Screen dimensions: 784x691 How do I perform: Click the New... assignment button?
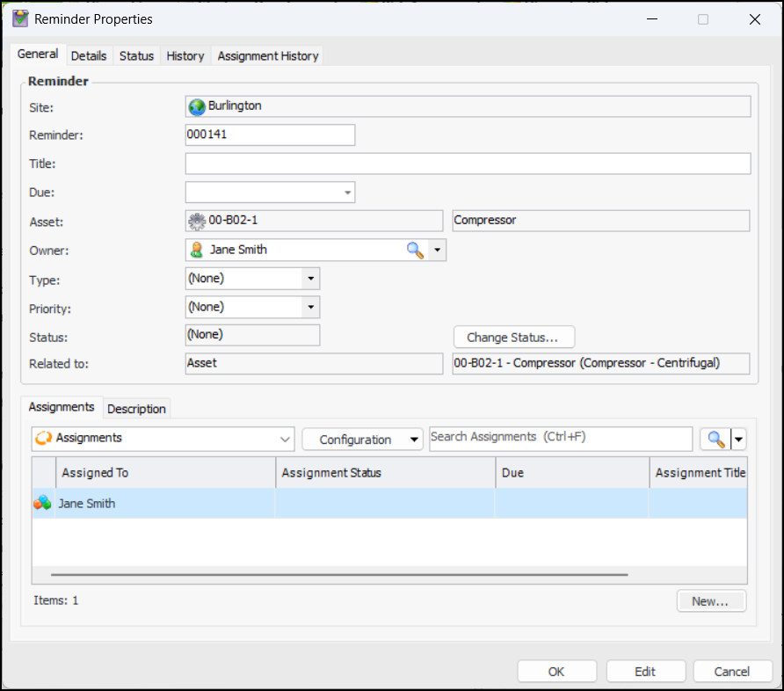click(x=710, y=601)
